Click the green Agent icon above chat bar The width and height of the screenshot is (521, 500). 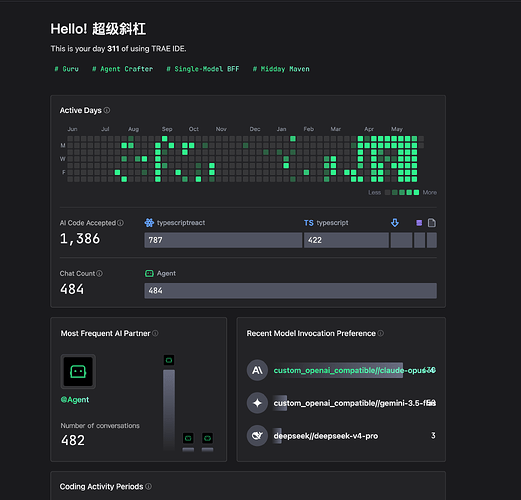click(149, 273)
